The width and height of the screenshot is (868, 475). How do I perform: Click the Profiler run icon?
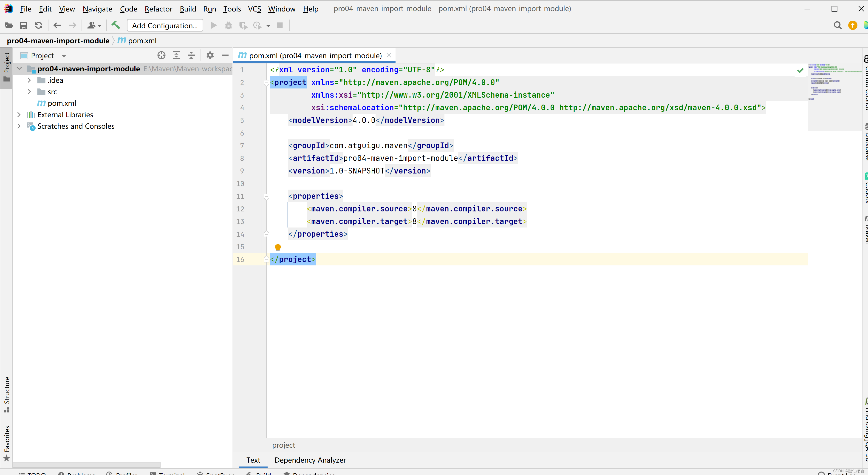pyautogui.click(x=257, y=26)
